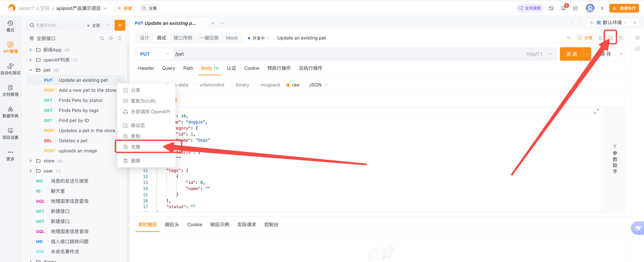Click the notes icon next to bell
644x262 pixels.
(x=575, y=8)
